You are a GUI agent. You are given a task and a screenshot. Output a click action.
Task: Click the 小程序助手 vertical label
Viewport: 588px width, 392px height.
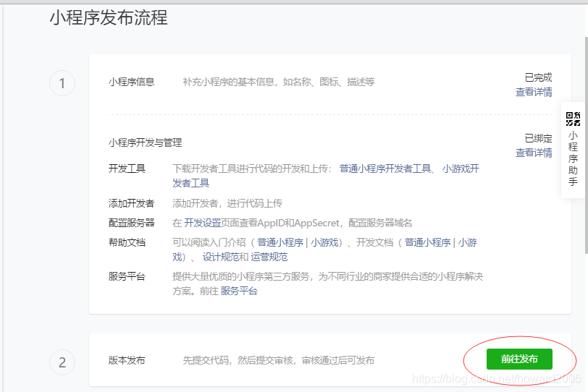point(573,158)
